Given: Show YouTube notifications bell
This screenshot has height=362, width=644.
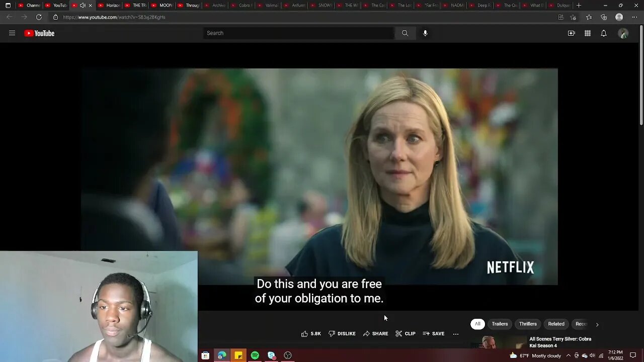Looking at the screenshot, I should [x=604, y=33].
